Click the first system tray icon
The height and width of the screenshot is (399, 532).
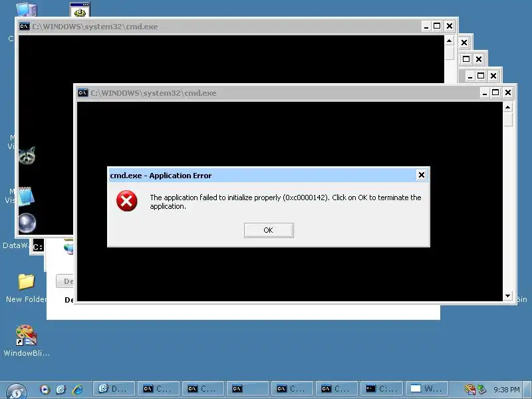(x=469, y=390)
